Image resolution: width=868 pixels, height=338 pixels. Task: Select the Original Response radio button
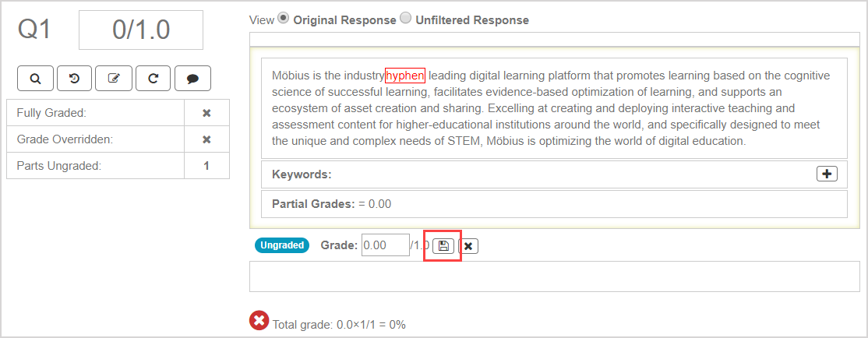tap(284, 19)
